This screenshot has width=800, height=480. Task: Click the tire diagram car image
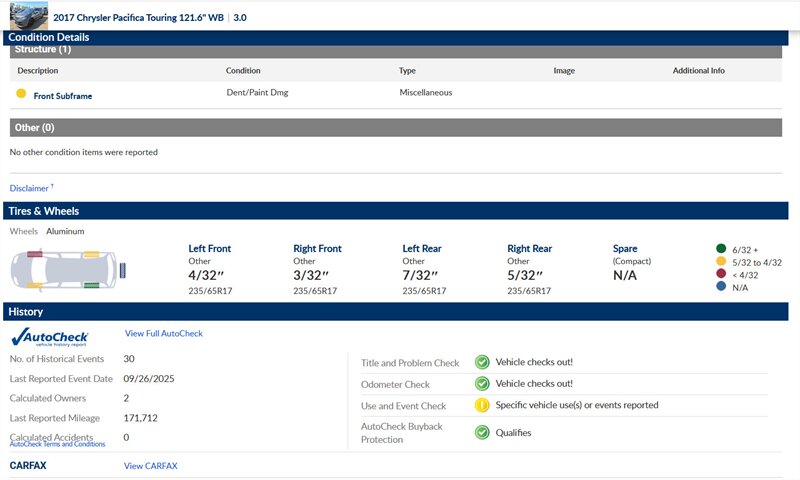70,269
